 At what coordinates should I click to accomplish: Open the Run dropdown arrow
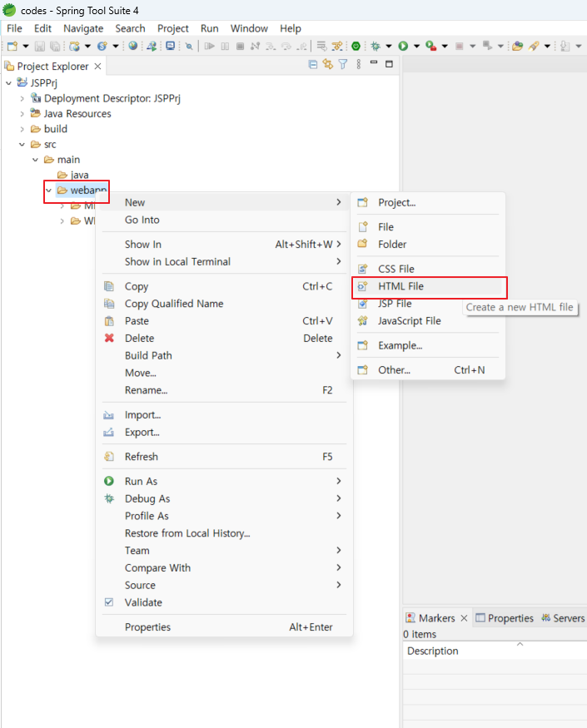coord(416,46)
